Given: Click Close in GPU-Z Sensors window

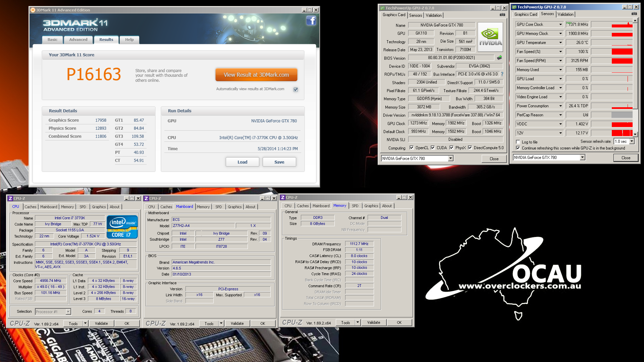Looking at the screenshot, I should 626,158.
